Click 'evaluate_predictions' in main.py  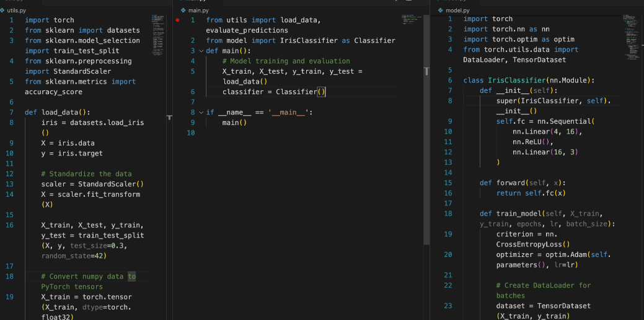tap(247, 30)
